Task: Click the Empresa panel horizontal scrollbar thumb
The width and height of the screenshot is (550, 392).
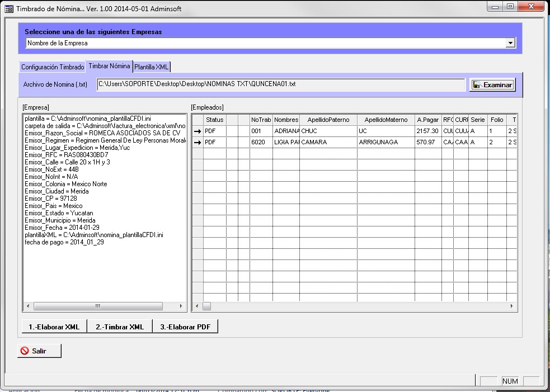Action: 98,306
